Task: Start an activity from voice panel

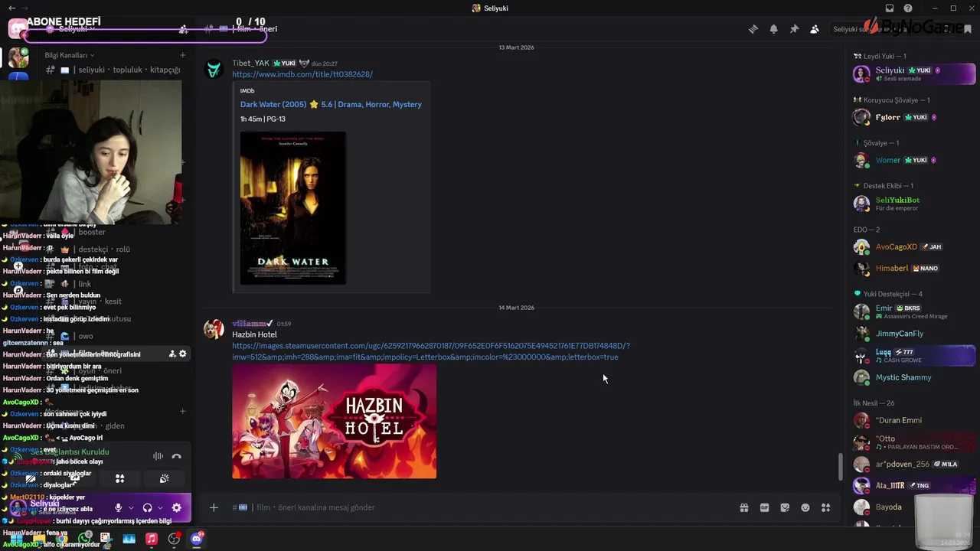Action: tap(119, 478)
